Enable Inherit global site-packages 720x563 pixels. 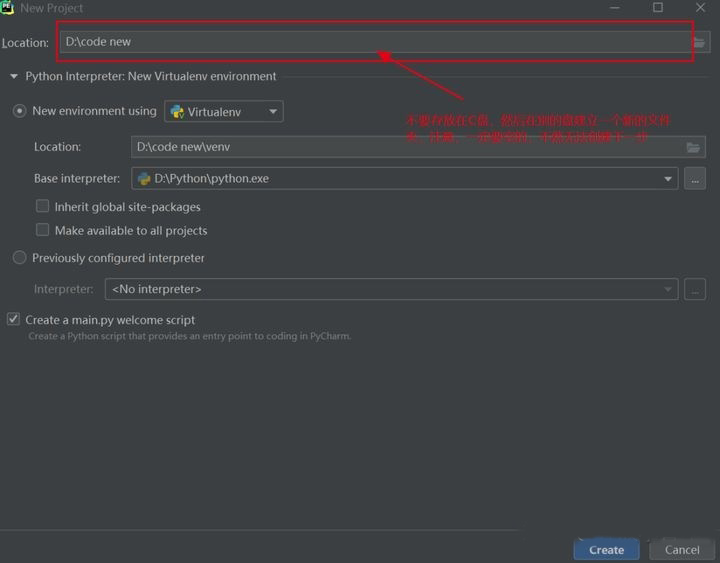(x=42, y=206)
